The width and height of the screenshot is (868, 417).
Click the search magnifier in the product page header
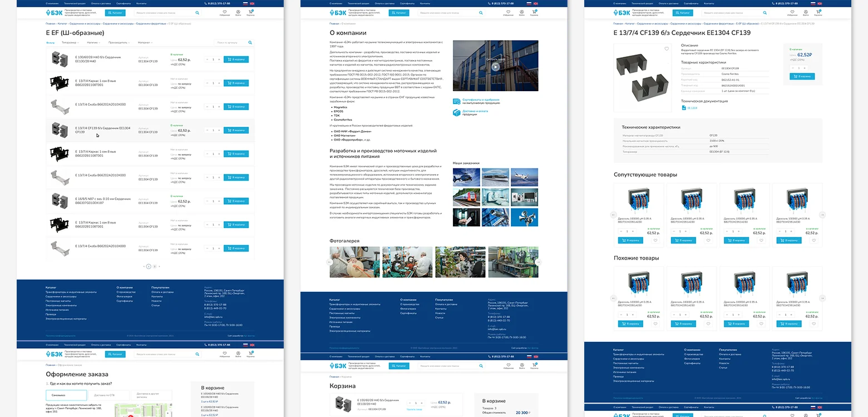pos(765,12)
